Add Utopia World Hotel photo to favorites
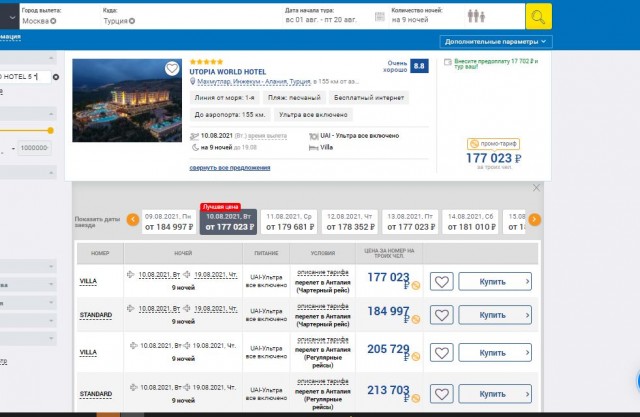This screenshot has height=417, width=640. tap(172, 69)
